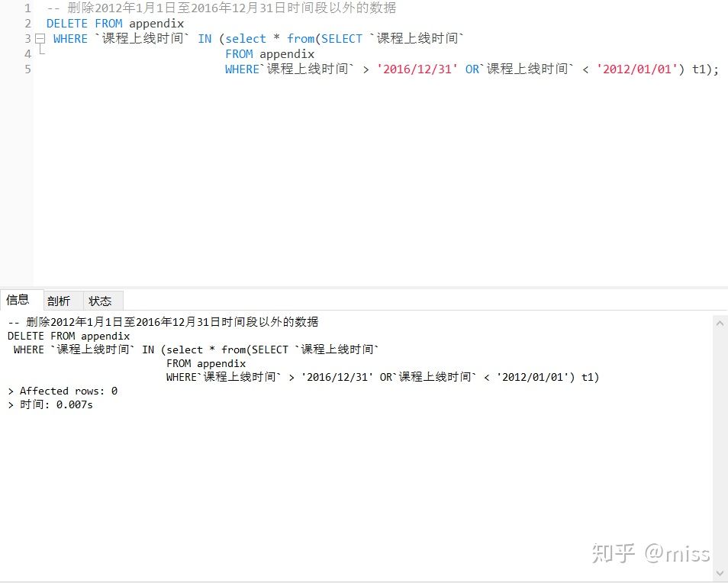Place cursor on the DELETE FROM appendix statement
This screenshot has width=728, height=583.
(113, 23)
